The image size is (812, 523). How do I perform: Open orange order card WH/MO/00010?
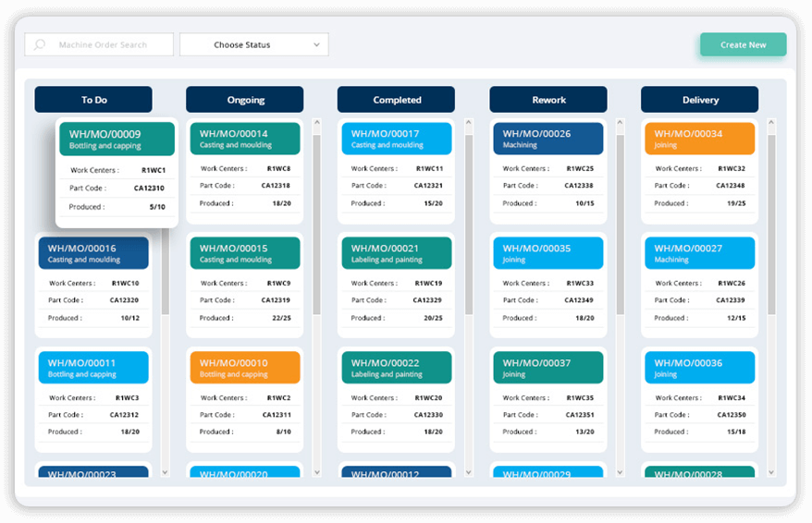[x=245, y=368]
